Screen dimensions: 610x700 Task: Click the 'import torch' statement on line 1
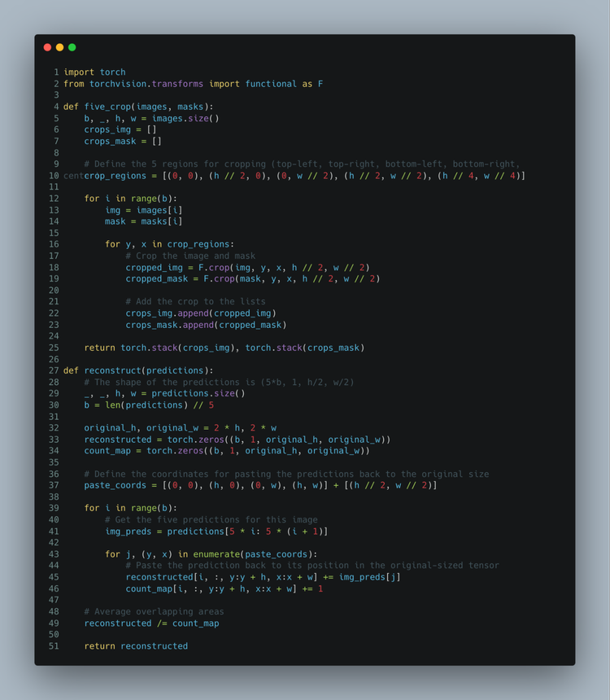(94, 72)
